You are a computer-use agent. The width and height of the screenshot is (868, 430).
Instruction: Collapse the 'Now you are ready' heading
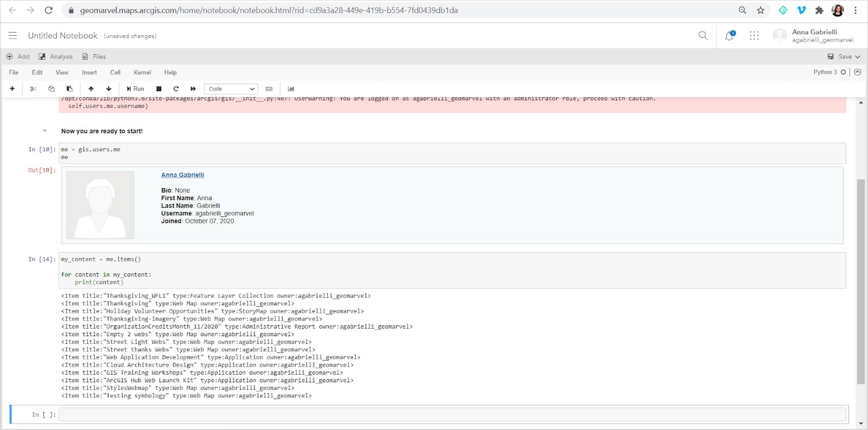pos(44,131)
